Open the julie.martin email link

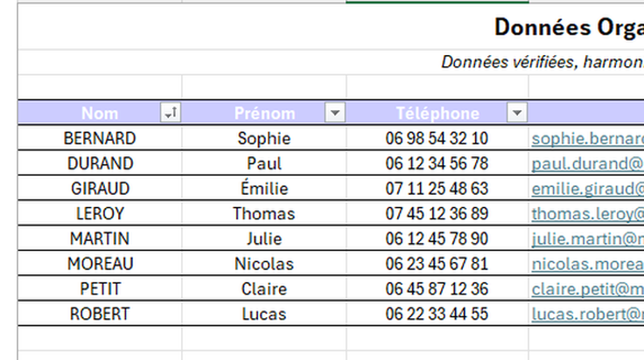coord(588,239)
